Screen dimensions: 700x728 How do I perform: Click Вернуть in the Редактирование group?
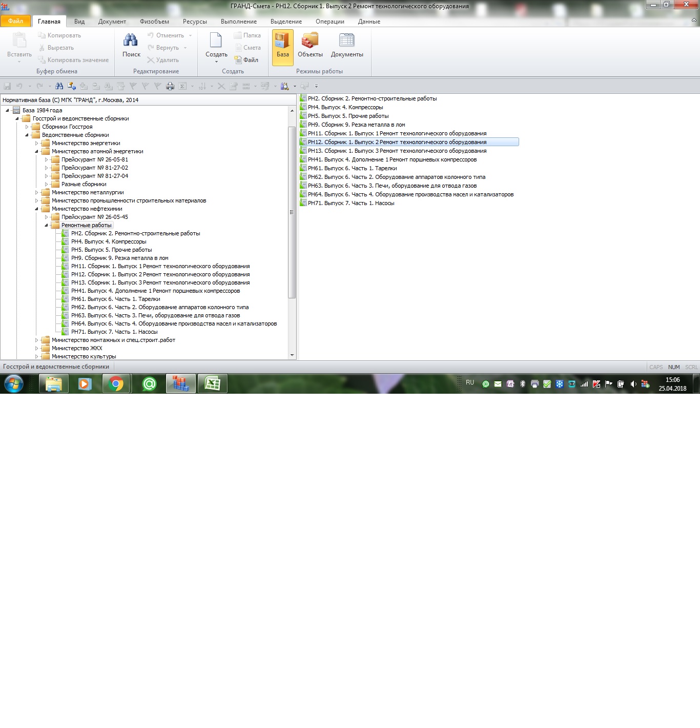coord(163,48)
